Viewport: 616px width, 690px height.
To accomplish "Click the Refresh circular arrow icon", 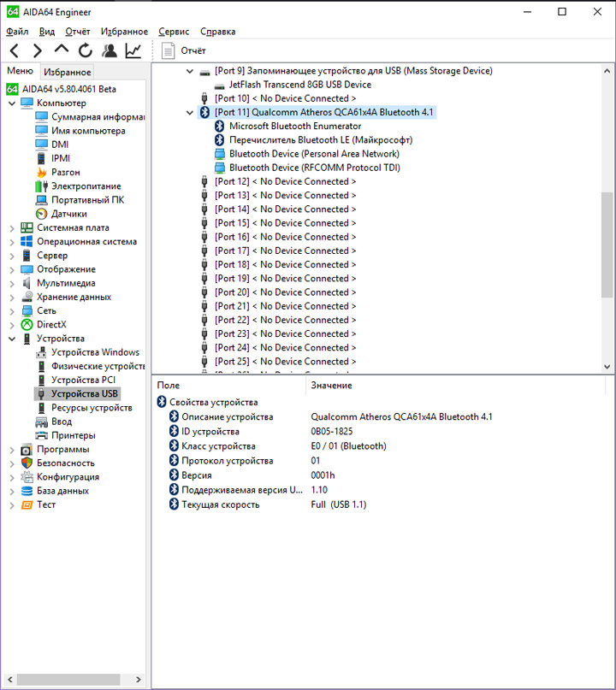I will [86, 50].
